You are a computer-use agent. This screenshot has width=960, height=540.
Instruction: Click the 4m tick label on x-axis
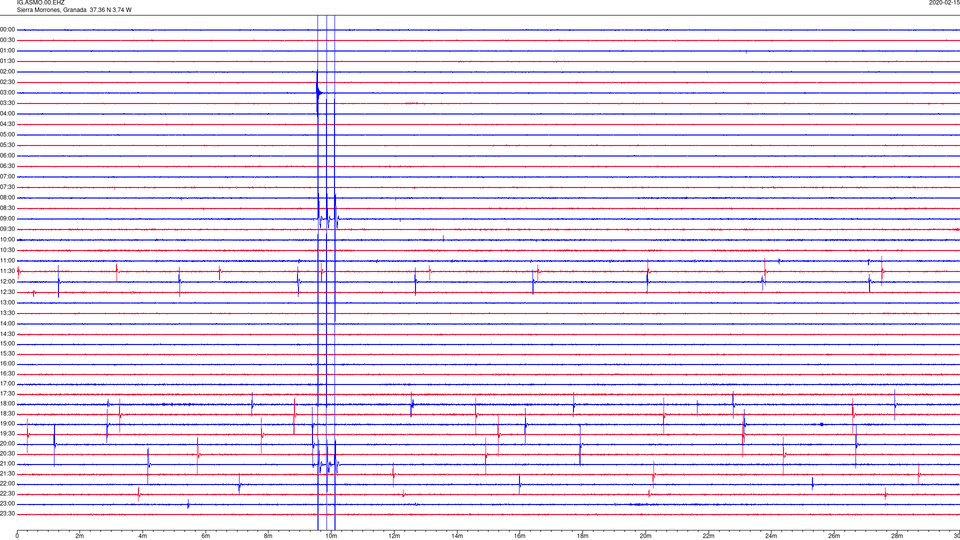[x=143, y=536]
